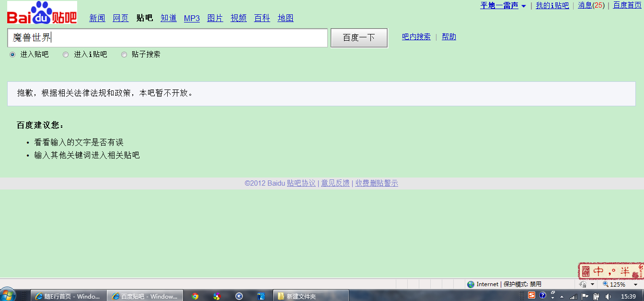The image size is (644, 301).
Task: Open the blue K taskbar app
Action: 239,296
